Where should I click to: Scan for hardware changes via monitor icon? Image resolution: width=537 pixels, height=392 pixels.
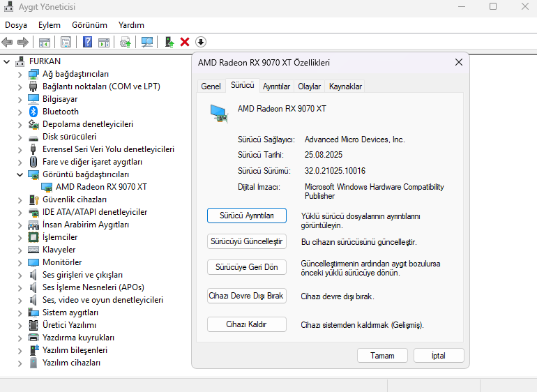147,42
